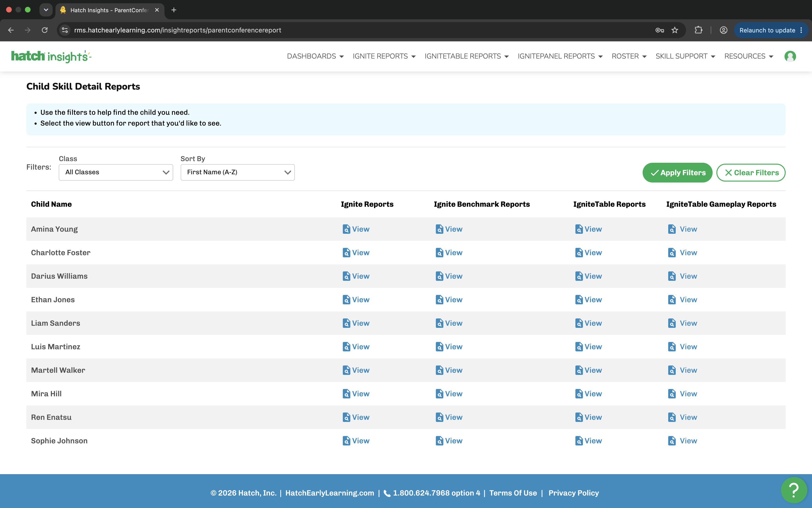Go back using the browser back arrow
Image resolution: width=812 pixels, height=508 pixels.
11,30
